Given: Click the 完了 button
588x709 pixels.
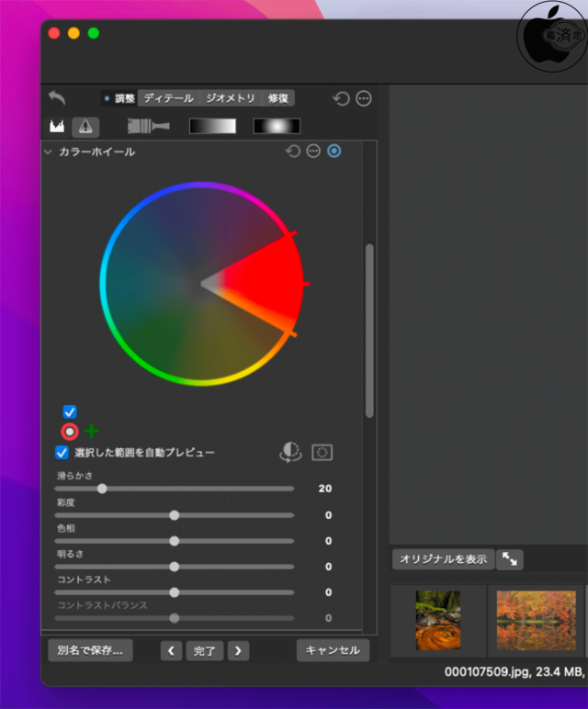Looking at the screenshot, I should (205, 651).
